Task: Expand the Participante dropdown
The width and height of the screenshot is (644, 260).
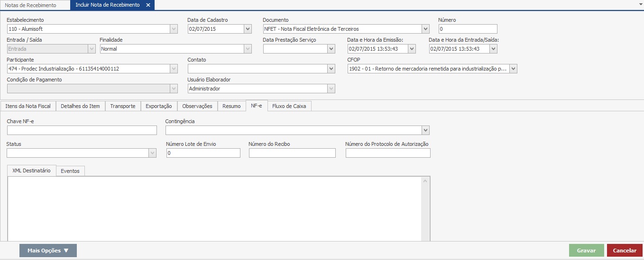Action: click(x=174, y=69)
